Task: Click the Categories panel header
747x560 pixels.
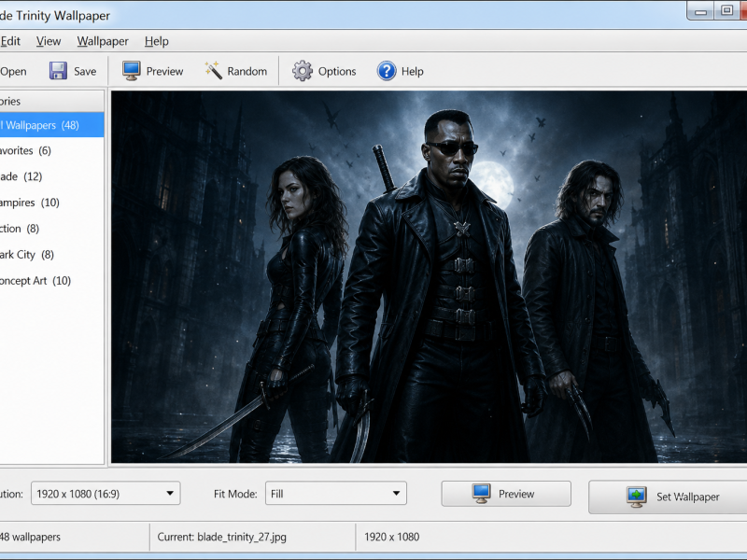Action: 51,101
